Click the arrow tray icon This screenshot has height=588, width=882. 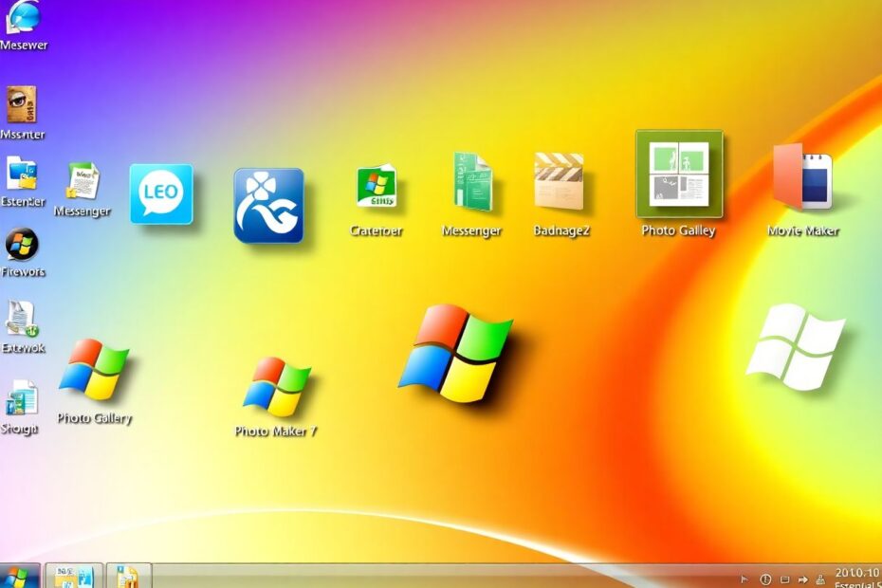pos(803,579)
